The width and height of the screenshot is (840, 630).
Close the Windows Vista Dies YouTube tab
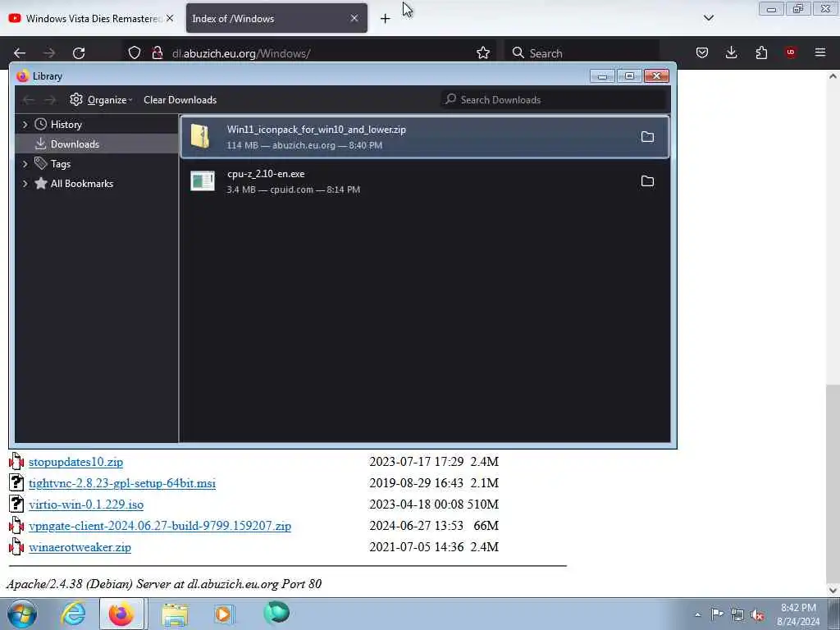point(170,18)
